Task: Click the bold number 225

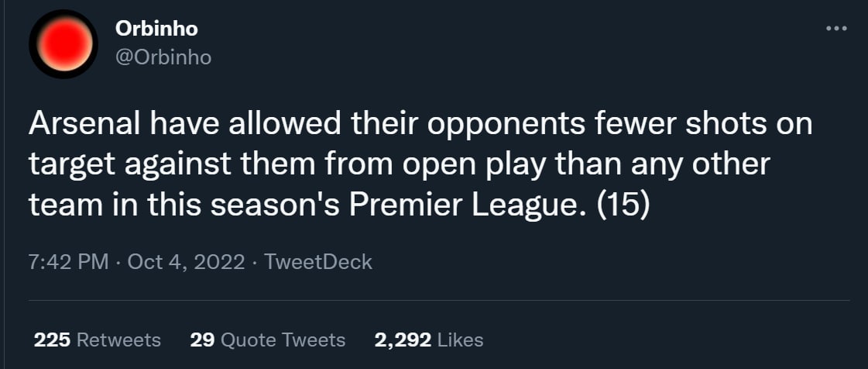Action: [x=52, y=340]
